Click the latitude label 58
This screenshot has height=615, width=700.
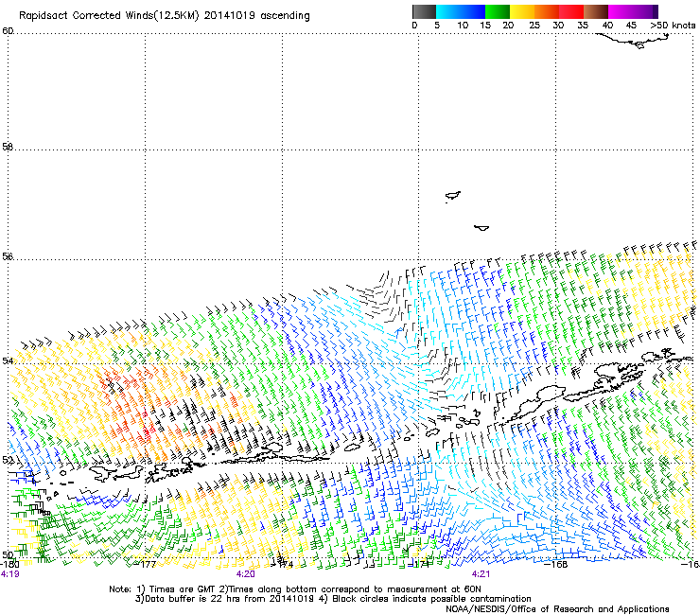(8, 146)
